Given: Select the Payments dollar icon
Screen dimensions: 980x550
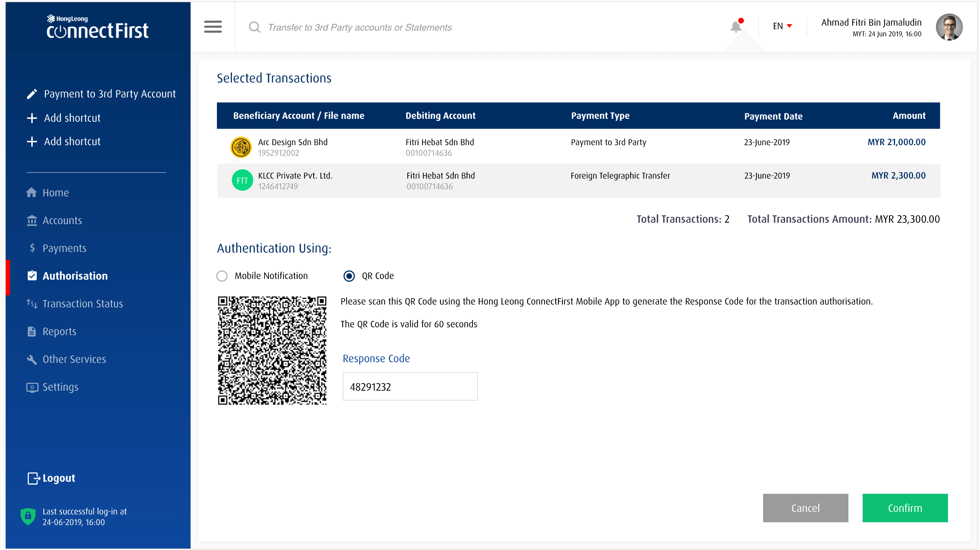Looking at the screenshot, I should pos(32,248).
